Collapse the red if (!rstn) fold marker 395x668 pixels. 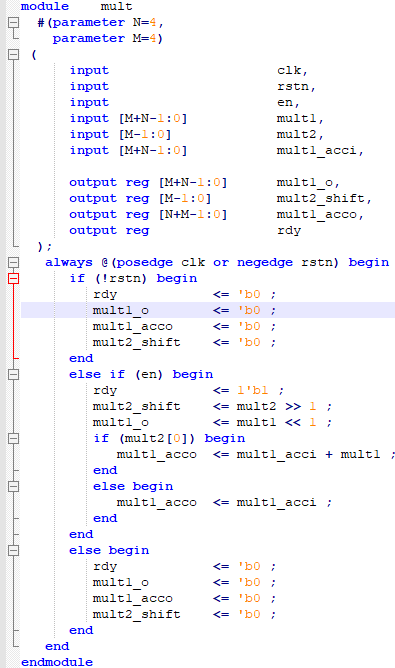(14, 278)
